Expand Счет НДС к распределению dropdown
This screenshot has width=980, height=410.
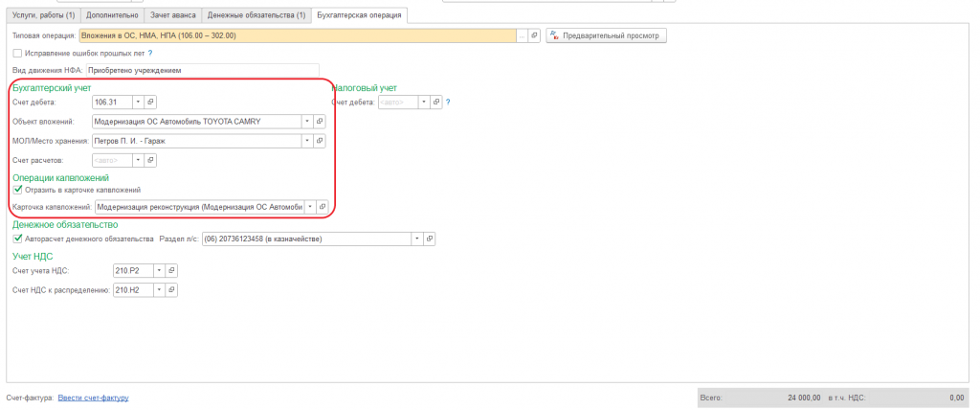tap(160, 290)
